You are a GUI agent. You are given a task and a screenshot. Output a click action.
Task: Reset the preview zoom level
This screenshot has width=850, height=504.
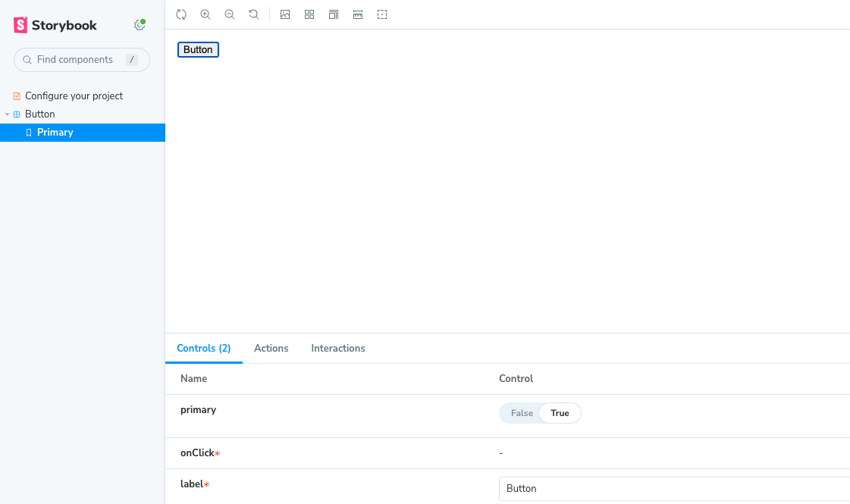click(x=254, y=14)
